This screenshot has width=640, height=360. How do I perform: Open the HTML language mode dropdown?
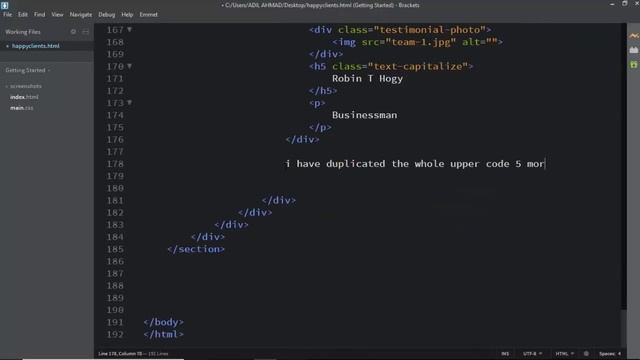[x=564, y=353]
